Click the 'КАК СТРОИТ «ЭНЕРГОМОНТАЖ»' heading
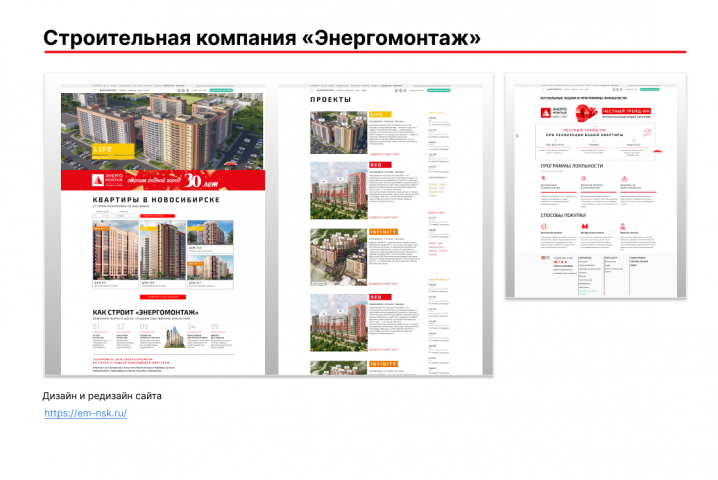Image resolution: width=718 pixels, height=480 pixels. tap(146, 312)
